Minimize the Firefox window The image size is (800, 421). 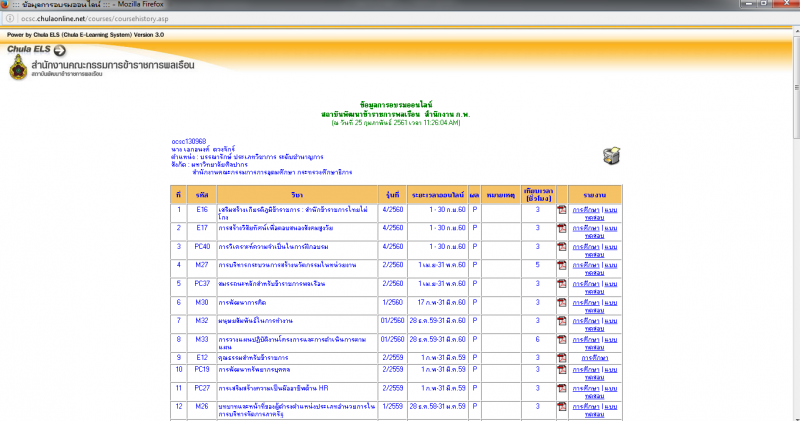(748, 4)
